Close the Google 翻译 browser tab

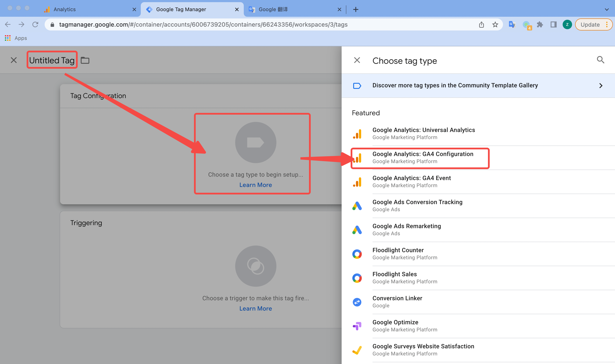(x=339, y=9)
